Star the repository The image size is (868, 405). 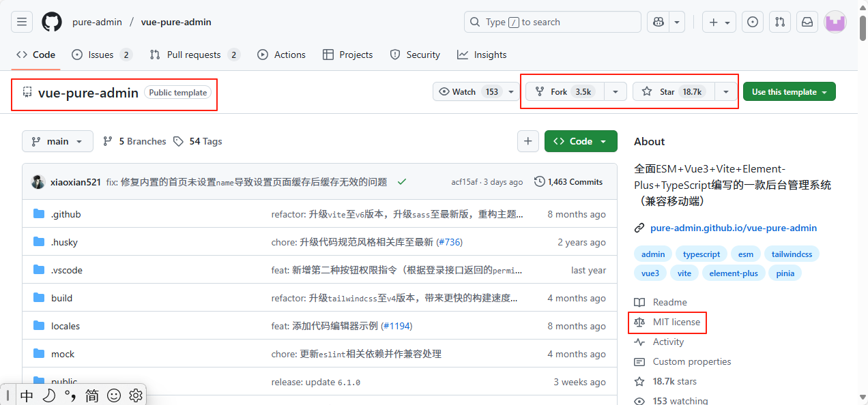click(674, 91)
